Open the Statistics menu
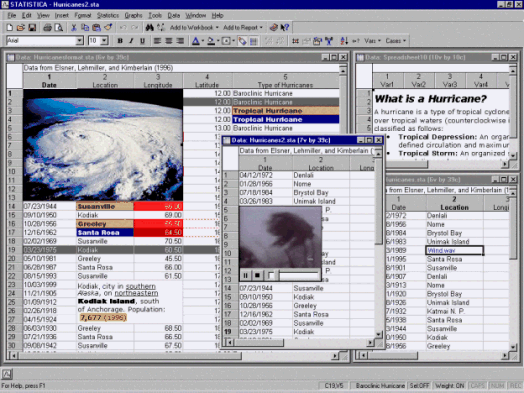 [108, 15]
